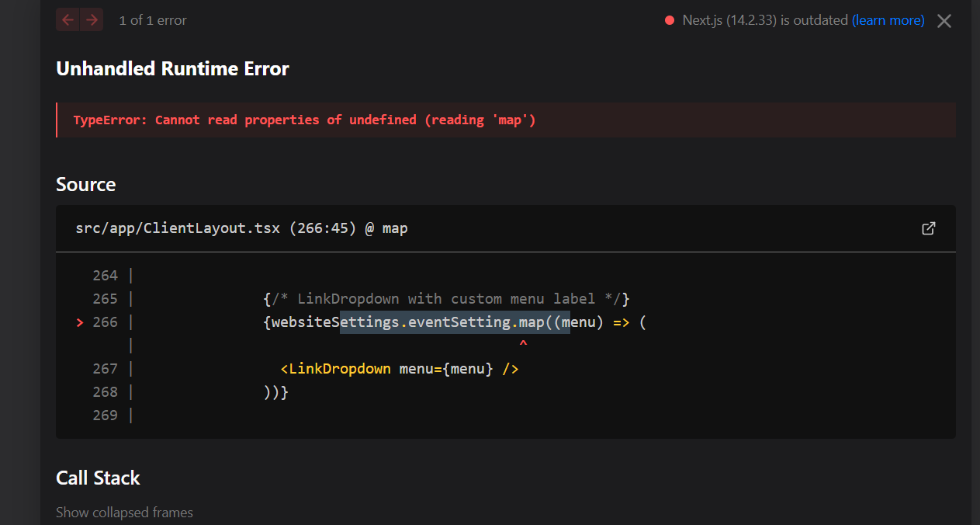Click the LinkDropdown comment on line 265
Image resolution: width=980 pixels, height=525 pixels.
click(x=446, y=299)
